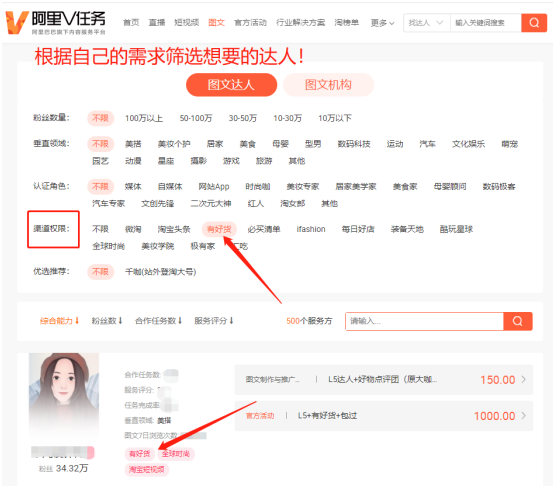
Task: Choose the 淘宝头条 channel permission
Action: point(174,229)
